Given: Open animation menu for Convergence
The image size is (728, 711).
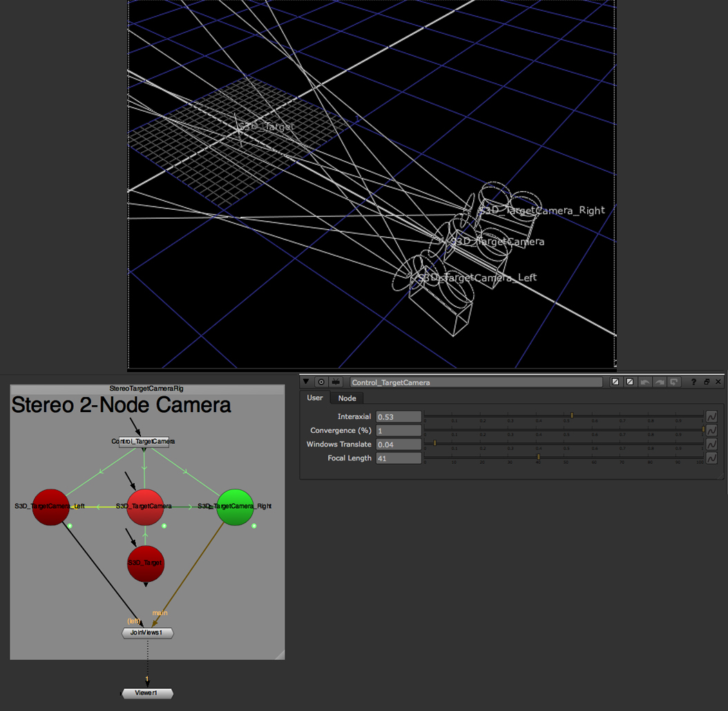Looking at the screenshot, I should [711, 431].
